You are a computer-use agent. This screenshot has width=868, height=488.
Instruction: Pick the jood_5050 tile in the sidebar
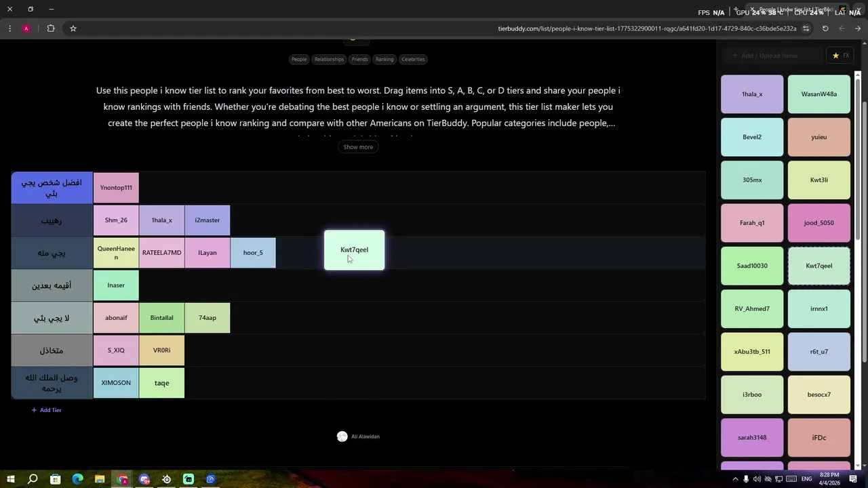pos(819,223)
